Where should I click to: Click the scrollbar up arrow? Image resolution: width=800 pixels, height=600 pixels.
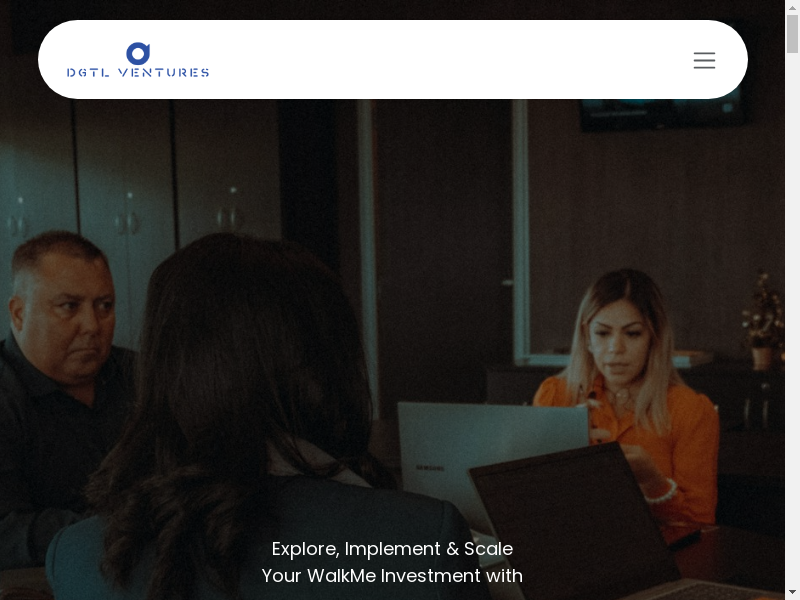click(x=792, y=7)
